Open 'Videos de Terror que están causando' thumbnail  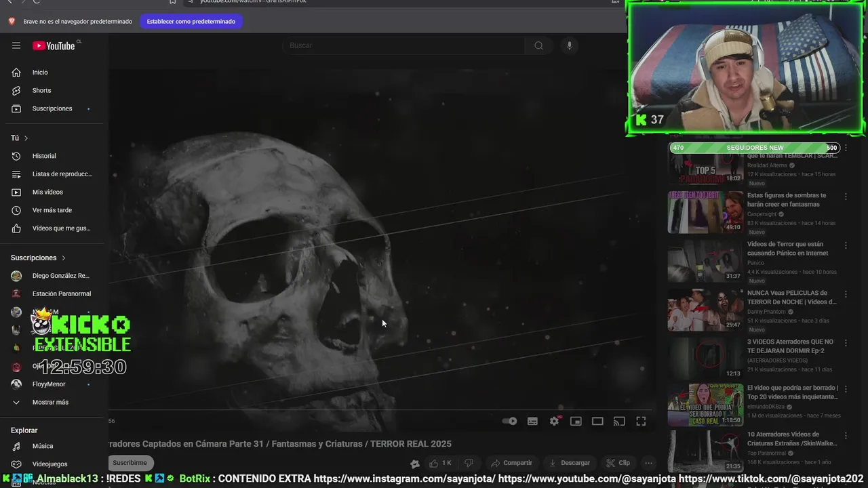click(x=705, y=261)
